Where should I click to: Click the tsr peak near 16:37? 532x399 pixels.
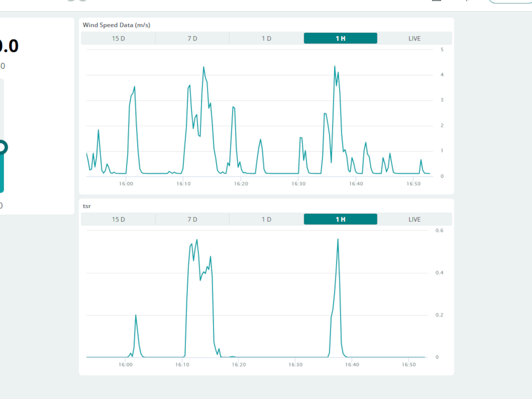tap(338, 239)
